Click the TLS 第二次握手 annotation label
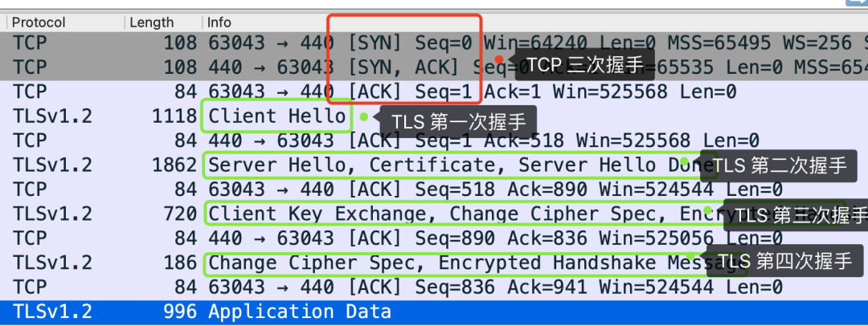This screenshot has height=326, width=868. pos(780,166)
